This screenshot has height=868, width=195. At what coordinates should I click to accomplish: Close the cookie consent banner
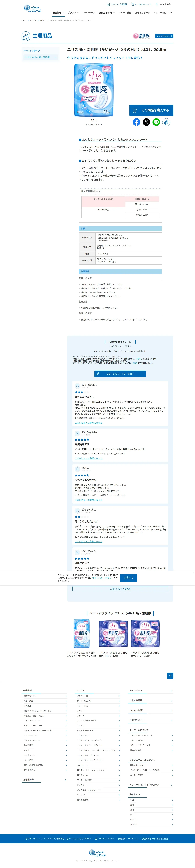coord(193,573)
